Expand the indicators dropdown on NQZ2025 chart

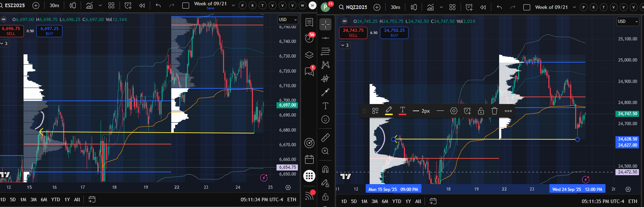[x=441, y=7]
